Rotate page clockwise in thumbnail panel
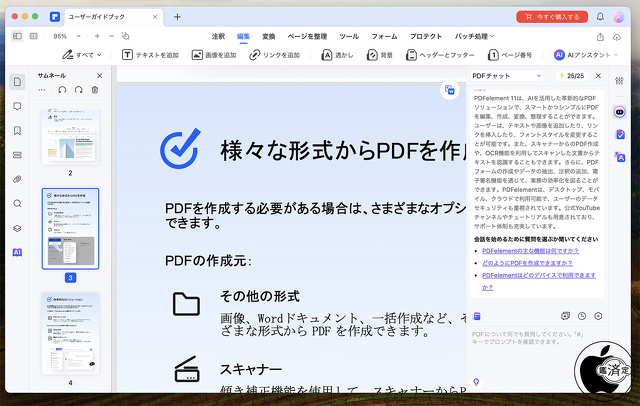Screen dimensions: 640x406 click(x=78, y=90)
